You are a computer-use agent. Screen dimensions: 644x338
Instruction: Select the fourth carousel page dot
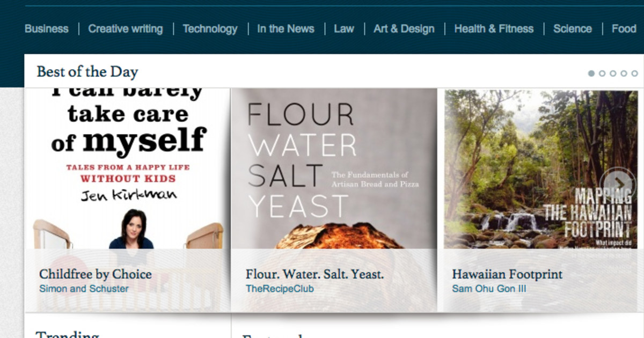pos(624,73)
